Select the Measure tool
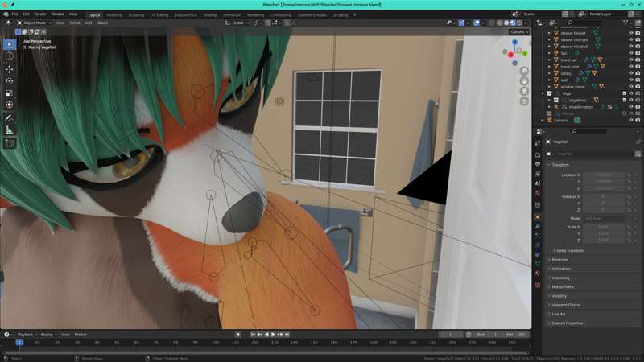This screenshot has height=362, width=644. pos(10,130)
